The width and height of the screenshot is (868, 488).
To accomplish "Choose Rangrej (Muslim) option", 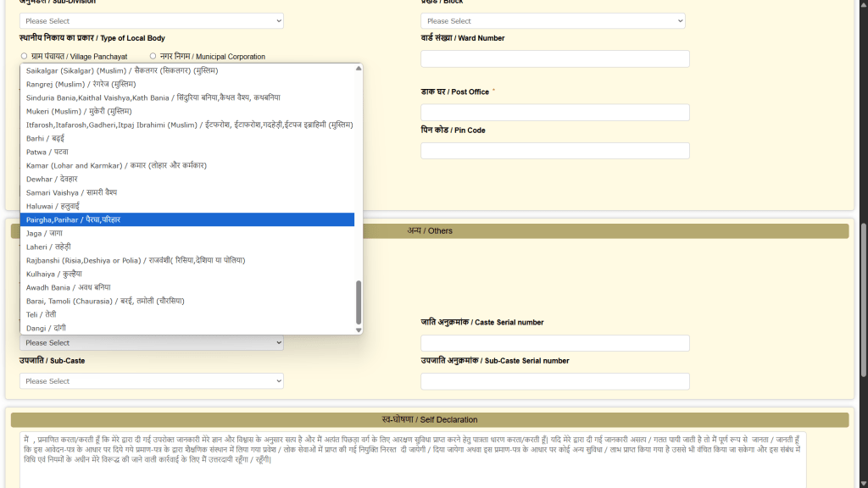I will click(x=187, y=84).
